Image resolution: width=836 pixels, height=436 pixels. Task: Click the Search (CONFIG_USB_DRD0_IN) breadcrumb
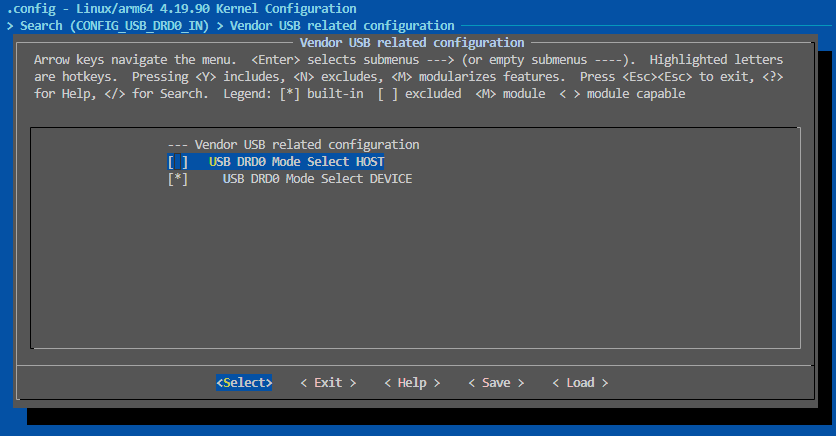[x=114, y=26]
